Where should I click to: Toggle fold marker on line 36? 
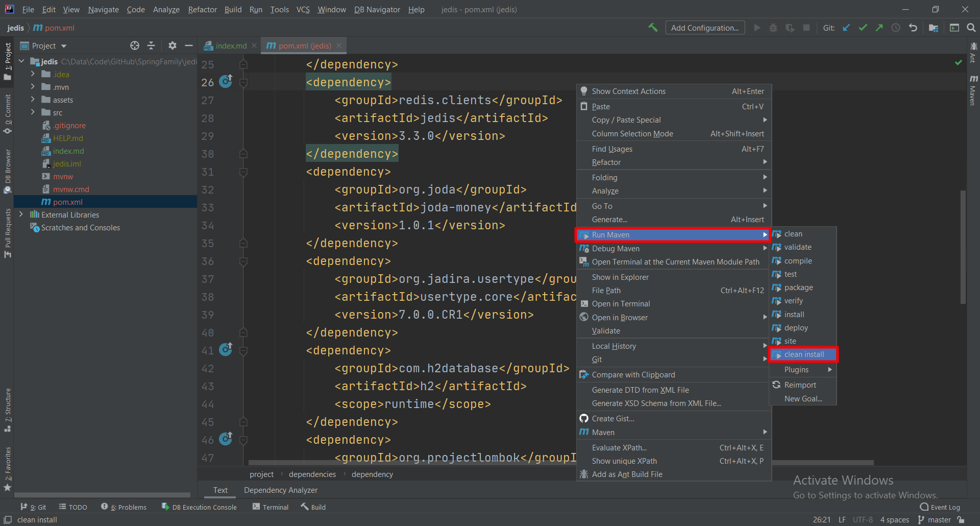coord(243,261)
